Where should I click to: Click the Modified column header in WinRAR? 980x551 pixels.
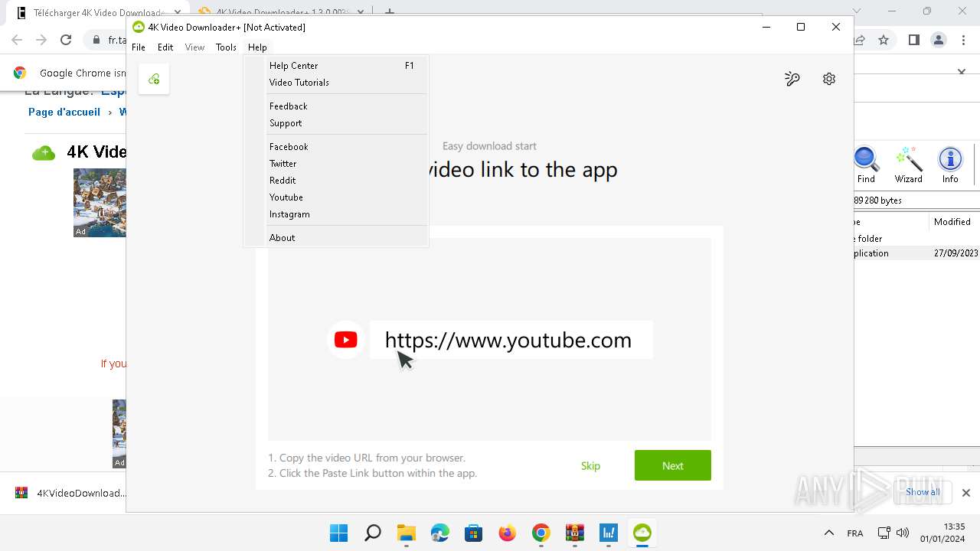pyautogui.click(x=954, y=222)
